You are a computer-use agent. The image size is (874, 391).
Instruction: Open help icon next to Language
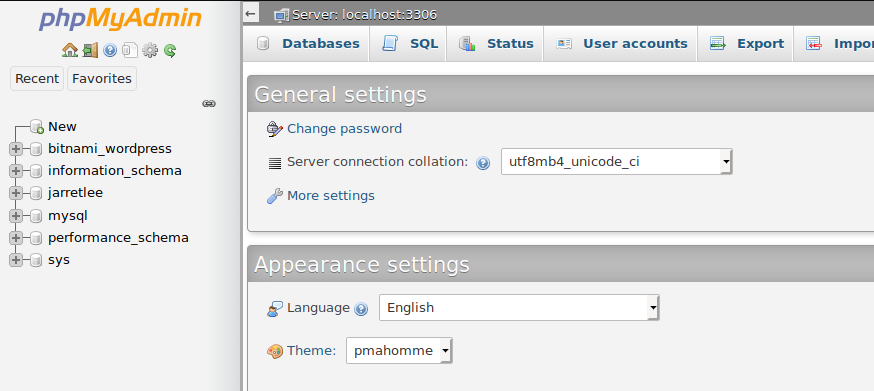point(361,309)
